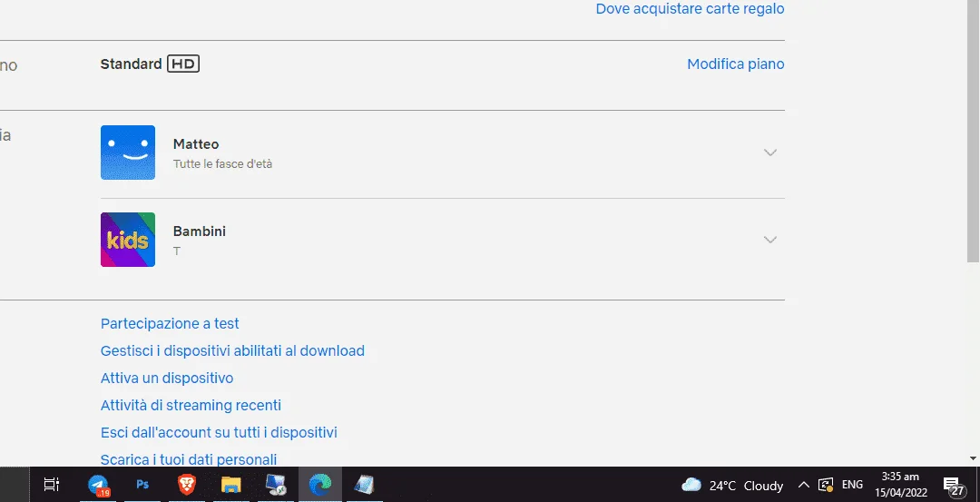
Task: Expand the Bambini profile chevron
Action: (x=770, y=240)
